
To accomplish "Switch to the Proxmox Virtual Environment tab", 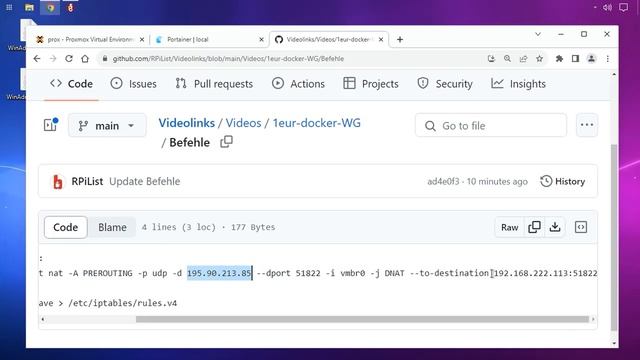I will click(x=90, y=40).
